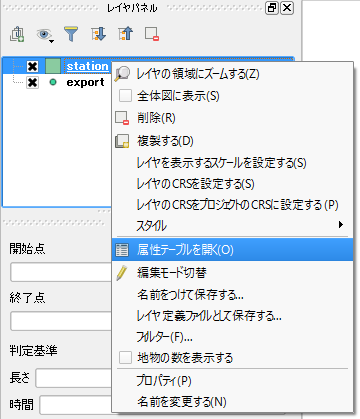Click the 時間 input field
Screen dimensions: 360x419
point(75,405)
